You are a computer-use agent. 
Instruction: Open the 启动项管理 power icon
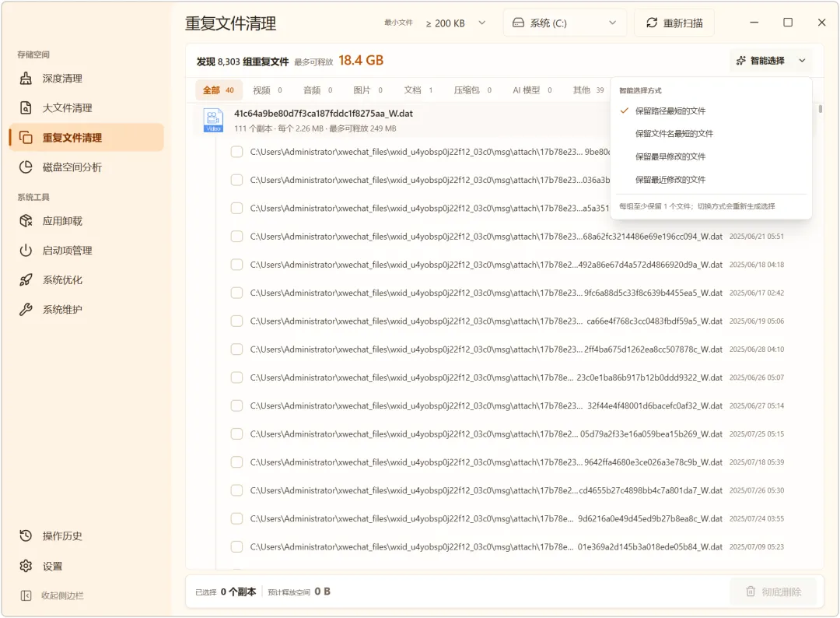point(26,251)
